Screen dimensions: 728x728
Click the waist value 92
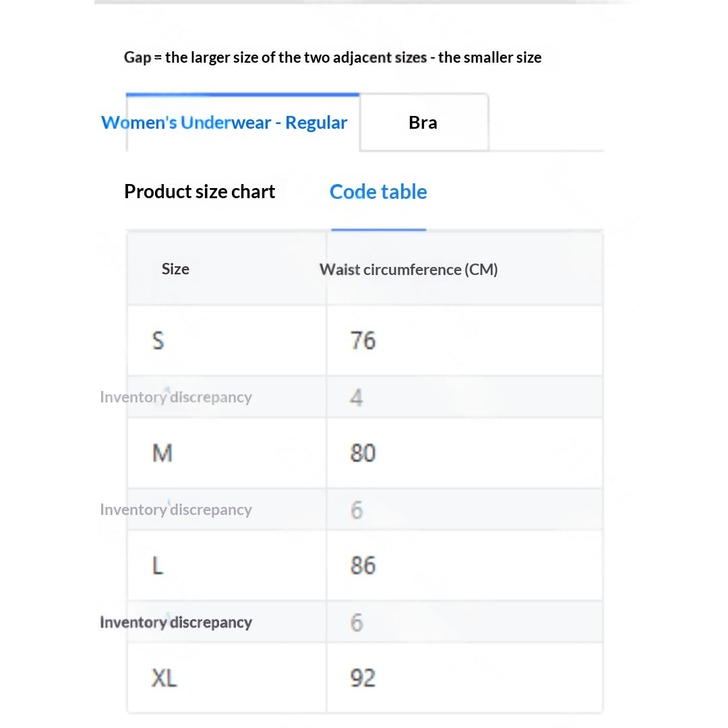point(363,678)
